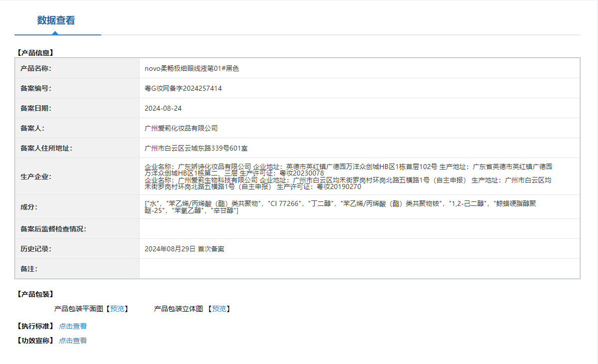Click the history record 2024年08月29日 首次备案
This screenshot has height=364, width=598.
184,249
